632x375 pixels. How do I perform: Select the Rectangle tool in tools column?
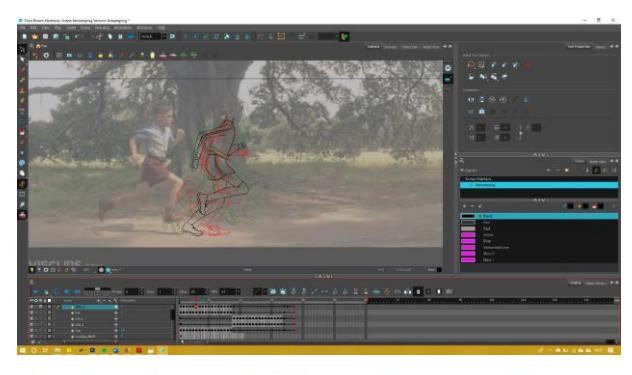tap(22, 194)
